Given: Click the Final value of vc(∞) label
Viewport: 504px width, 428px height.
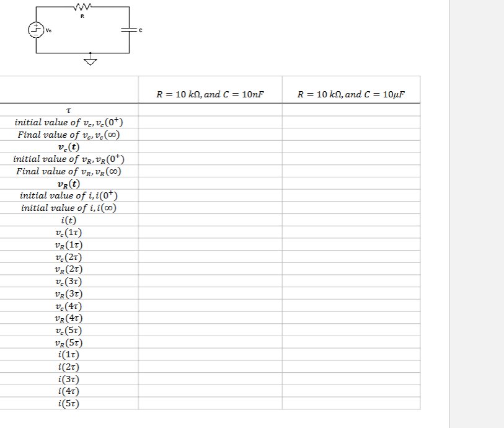Looking at the screenshot, I should 69,134.
